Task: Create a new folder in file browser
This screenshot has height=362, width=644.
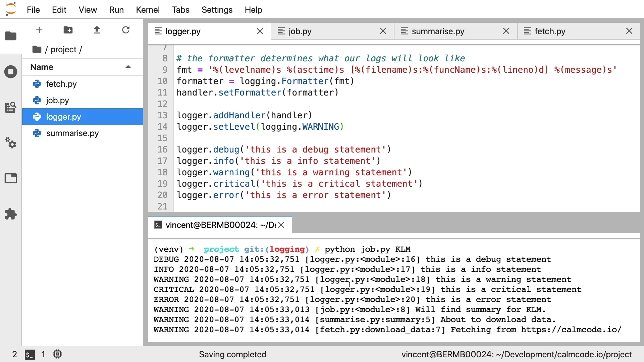Action: click(x=68, y=30)
